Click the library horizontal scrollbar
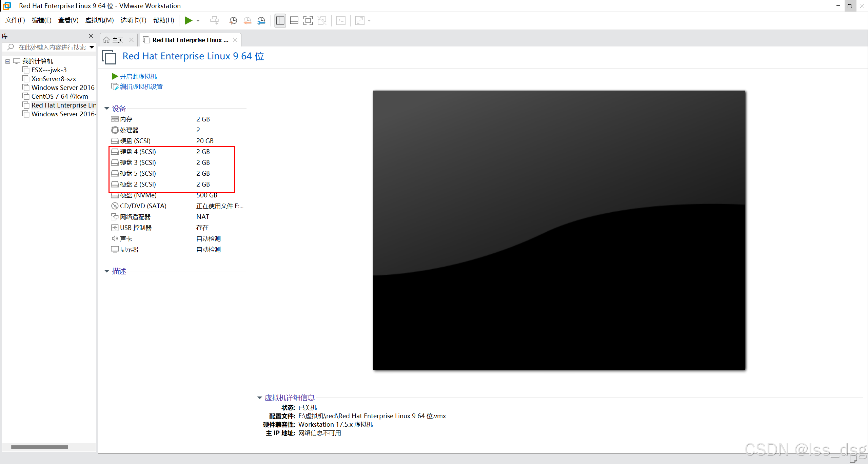Viewport: 868px width, 464px height. [x=40, y=447]
